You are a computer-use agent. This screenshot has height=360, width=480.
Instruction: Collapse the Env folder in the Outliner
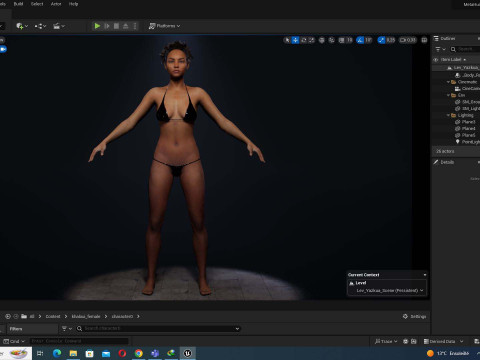point(448,95)
